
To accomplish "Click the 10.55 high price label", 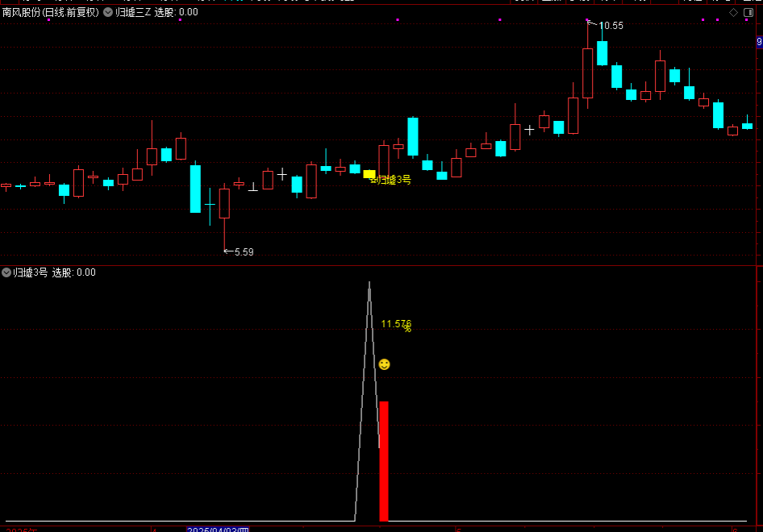I will (611, 26).
